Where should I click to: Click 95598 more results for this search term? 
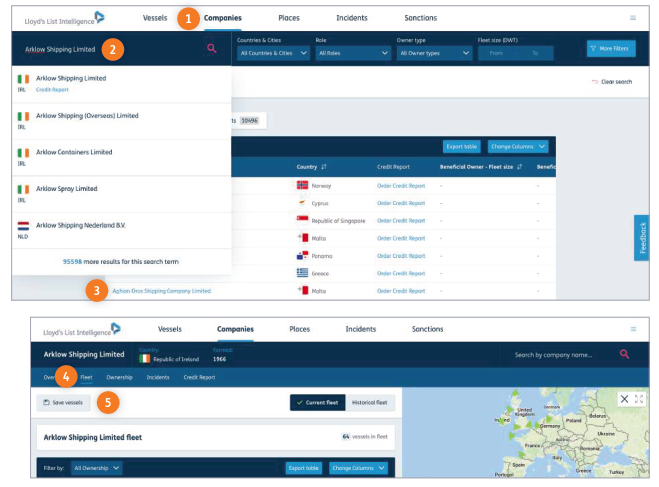tap(121, 261)
